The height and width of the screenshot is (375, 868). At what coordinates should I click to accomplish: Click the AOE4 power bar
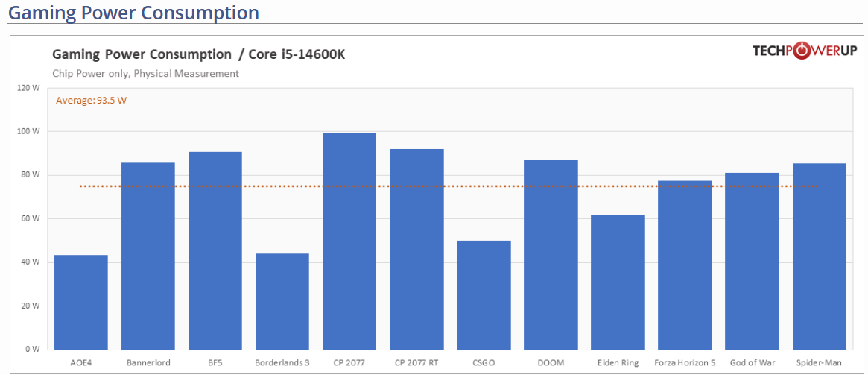(80, 303)
